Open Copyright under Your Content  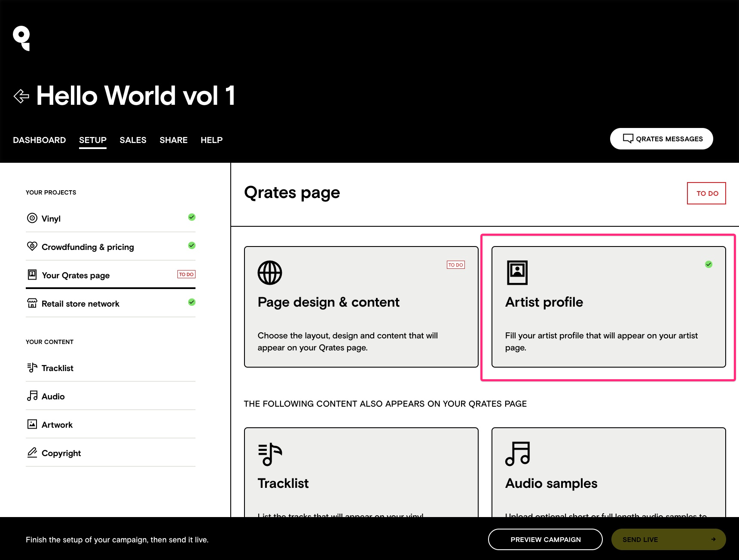tap(111, 453)
